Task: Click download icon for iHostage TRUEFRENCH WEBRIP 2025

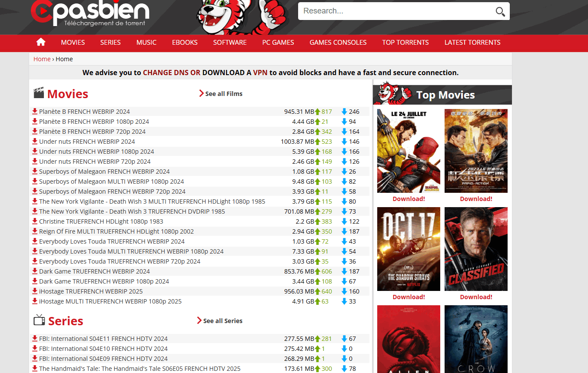Action: [x=35, y=291]
